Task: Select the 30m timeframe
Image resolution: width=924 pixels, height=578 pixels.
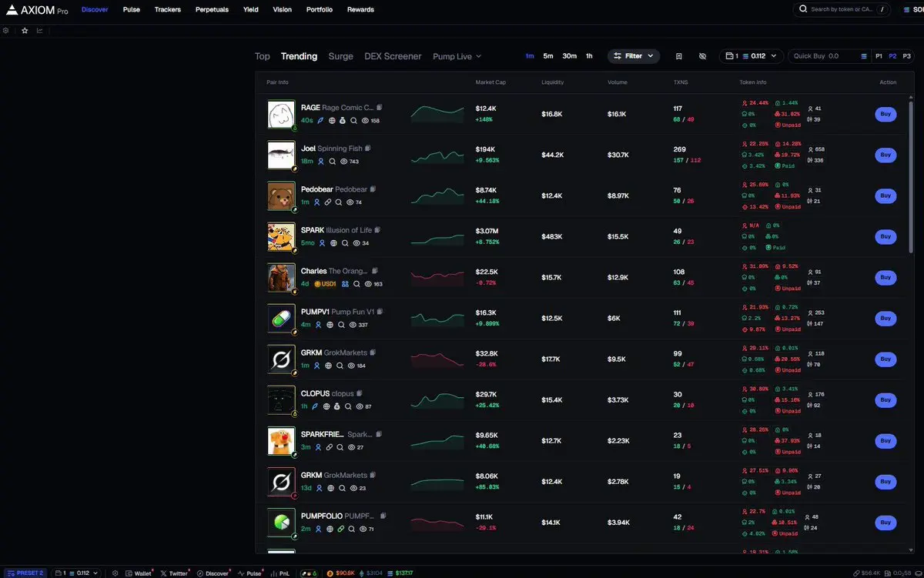Action: pos(569,56)
